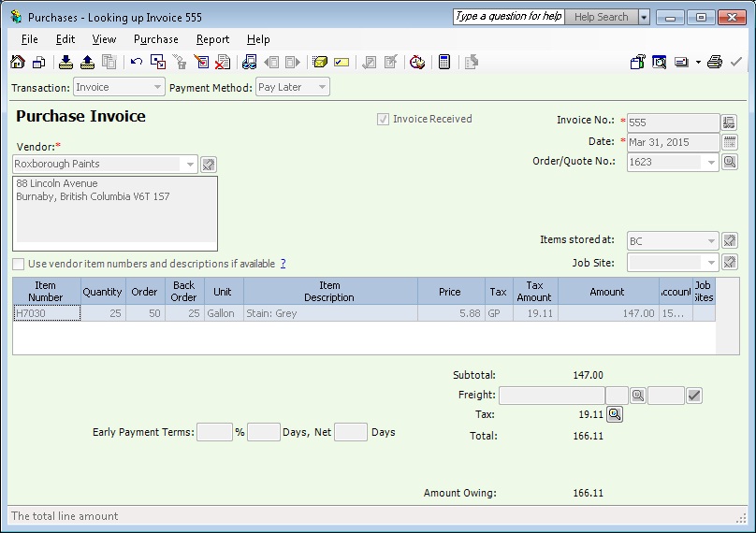The height and width of the screenshot is (533, 756).
Task: Click the Reverse entry red X document icon
Action: [223, 62]
